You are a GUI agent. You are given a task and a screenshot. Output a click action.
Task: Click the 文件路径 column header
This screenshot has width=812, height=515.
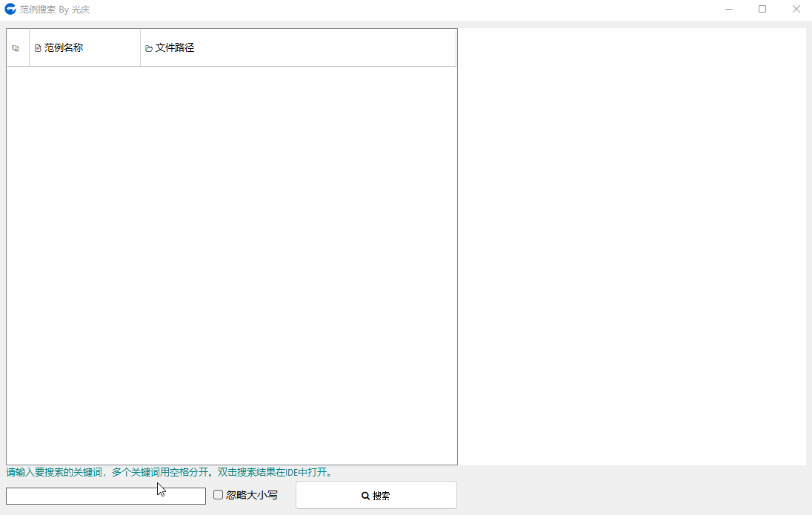point(299,47)
